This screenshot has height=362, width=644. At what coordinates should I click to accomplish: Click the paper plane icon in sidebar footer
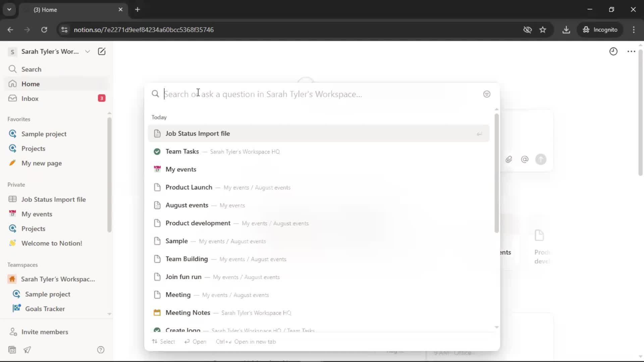point(27,350)
